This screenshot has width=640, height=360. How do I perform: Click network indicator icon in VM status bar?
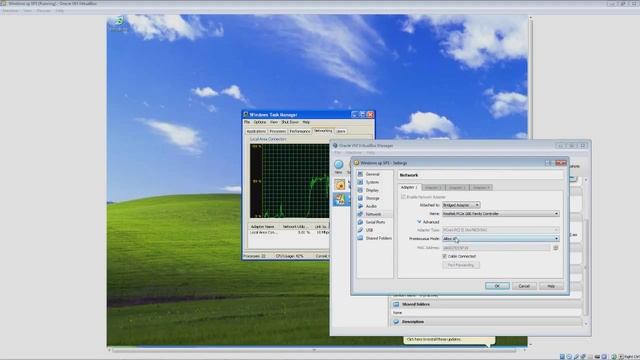[x=583, y=357]
